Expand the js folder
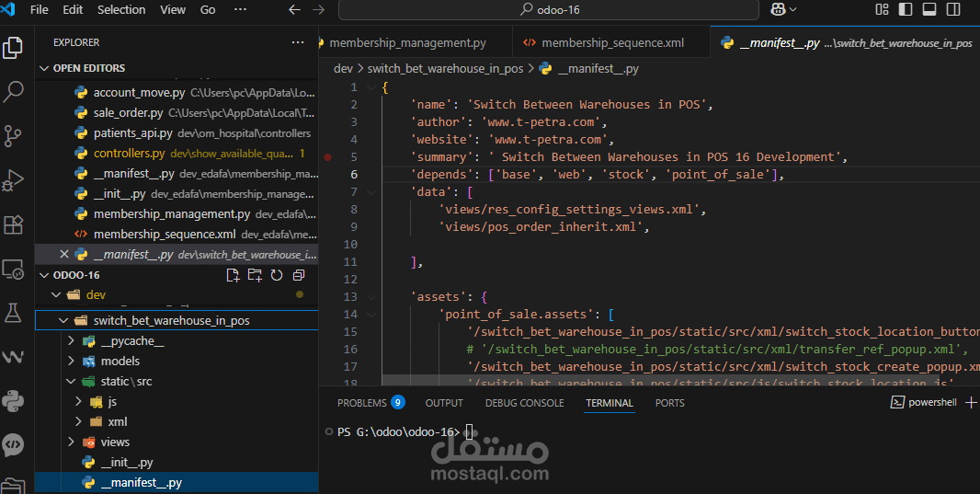980x494 pixels. click(78, 401)
